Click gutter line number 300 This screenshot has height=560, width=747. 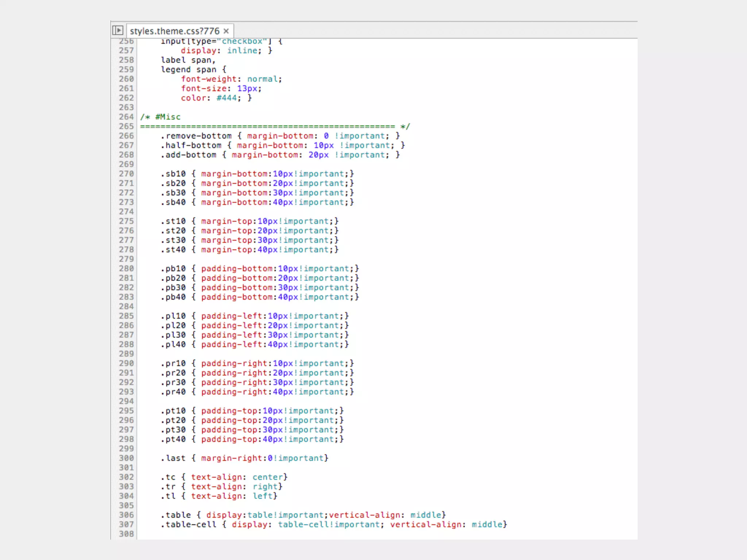[x=126, y=458]
